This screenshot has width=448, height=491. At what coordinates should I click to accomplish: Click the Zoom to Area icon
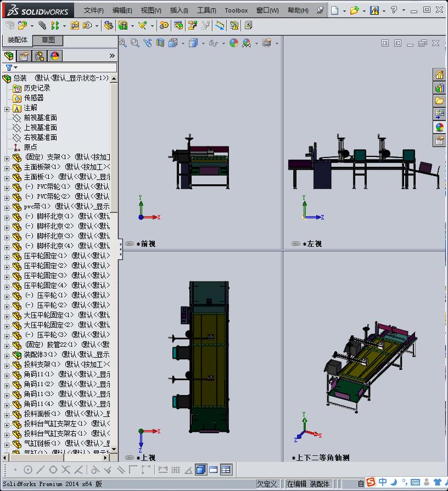(x=135, y=43)
